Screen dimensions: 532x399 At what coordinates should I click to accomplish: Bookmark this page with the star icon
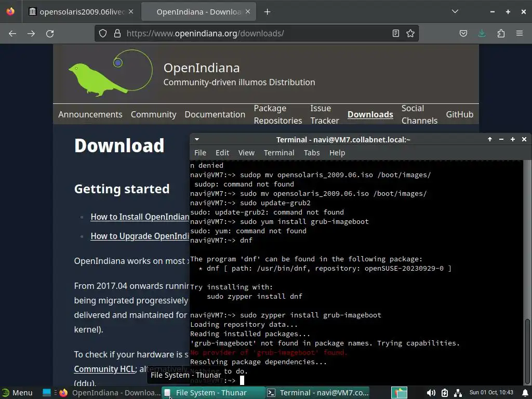tap(410, 33)
